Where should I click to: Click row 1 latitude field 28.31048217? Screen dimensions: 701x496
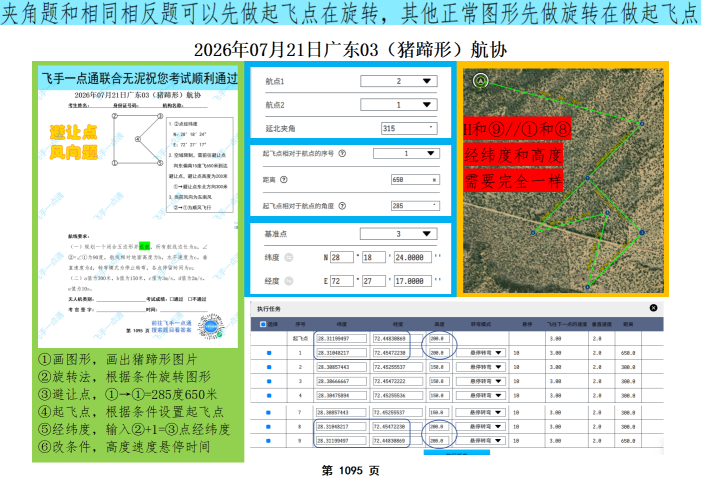coord(342,353)
